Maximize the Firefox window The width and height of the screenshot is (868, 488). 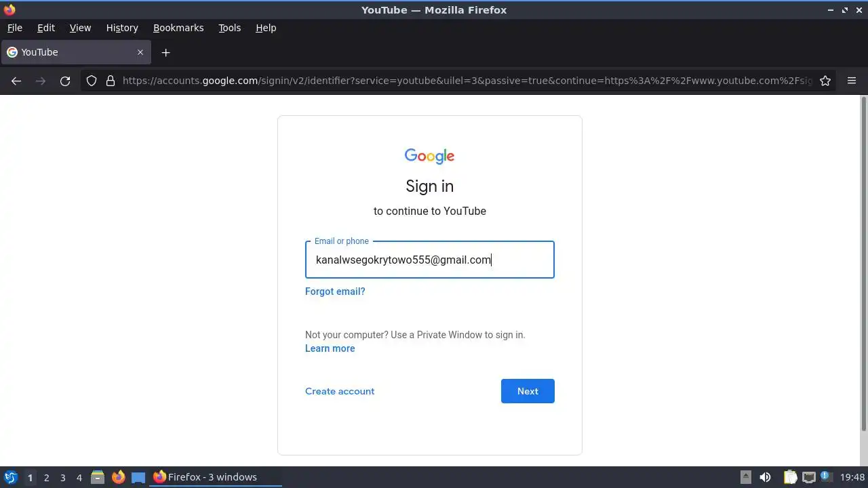tap(845, 10)
